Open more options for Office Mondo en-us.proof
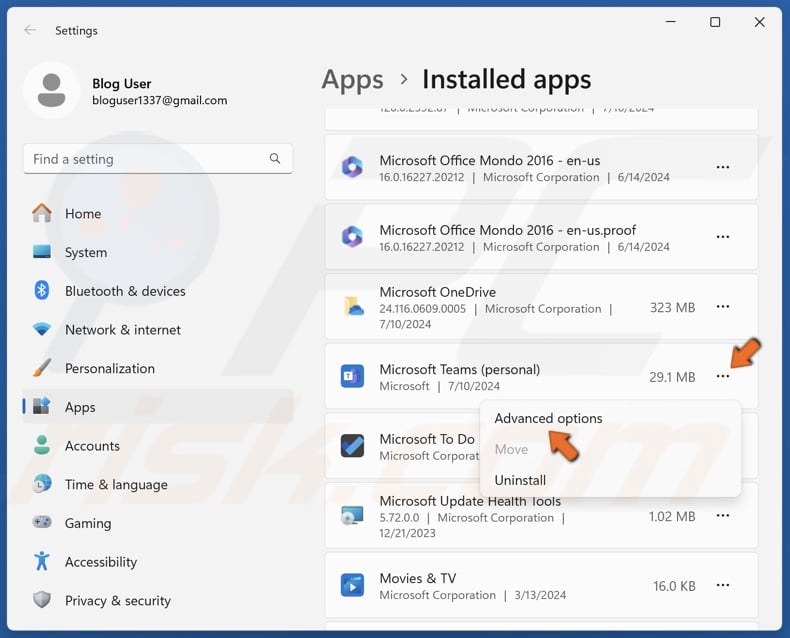The width and height of the screenshot is (790, 638). (x=722, y=236)
